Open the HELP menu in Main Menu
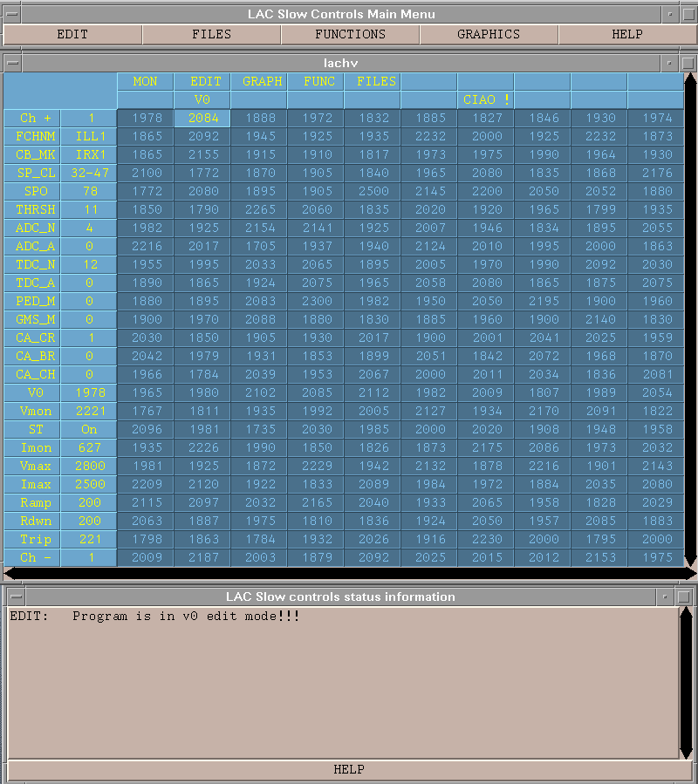Image resolution: width=698 pixels, height=784 pixels. pyautogui.click(x=627, y=35)
